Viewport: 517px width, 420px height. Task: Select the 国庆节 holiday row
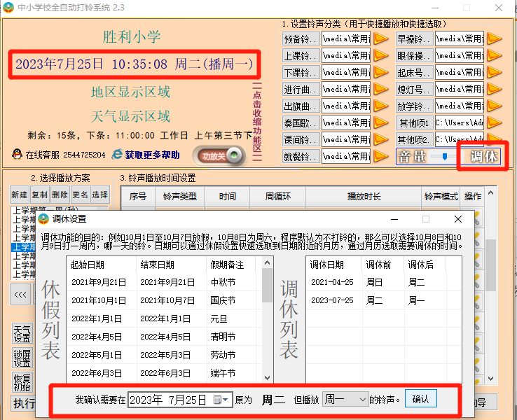click(x=165, y=300)
